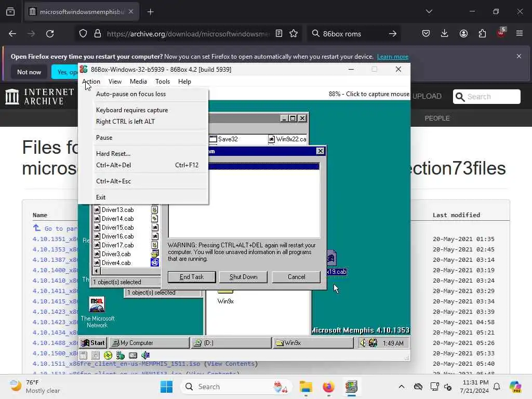
Task: Dismiss the Firefox notification bar with X
Action: click(519, 56)
